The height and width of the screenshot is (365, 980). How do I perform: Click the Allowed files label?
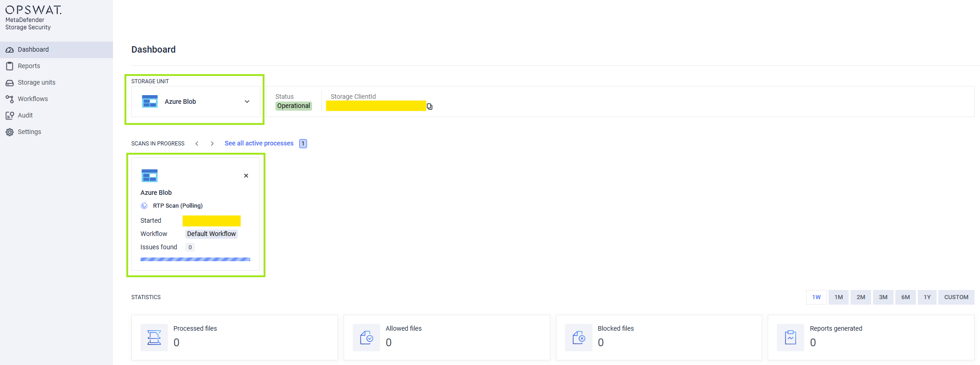(404, 328)
